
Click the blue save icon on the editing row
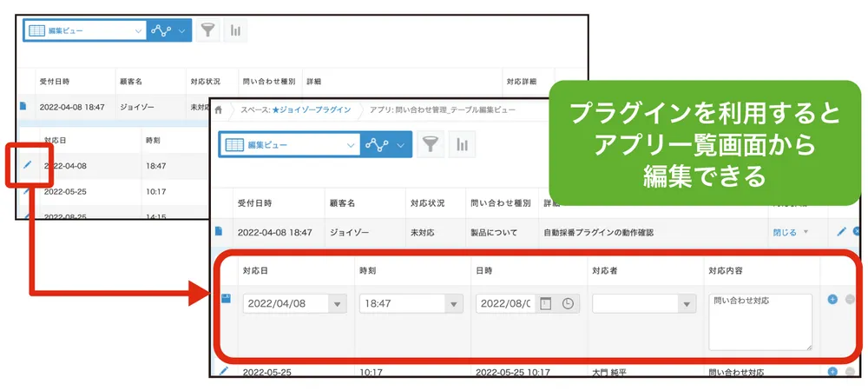(x=226, y=299)
